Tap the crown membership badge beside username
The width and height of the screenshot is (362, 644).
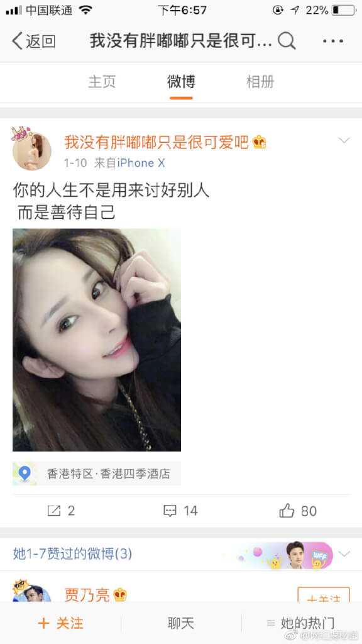(x=260, y=142)
